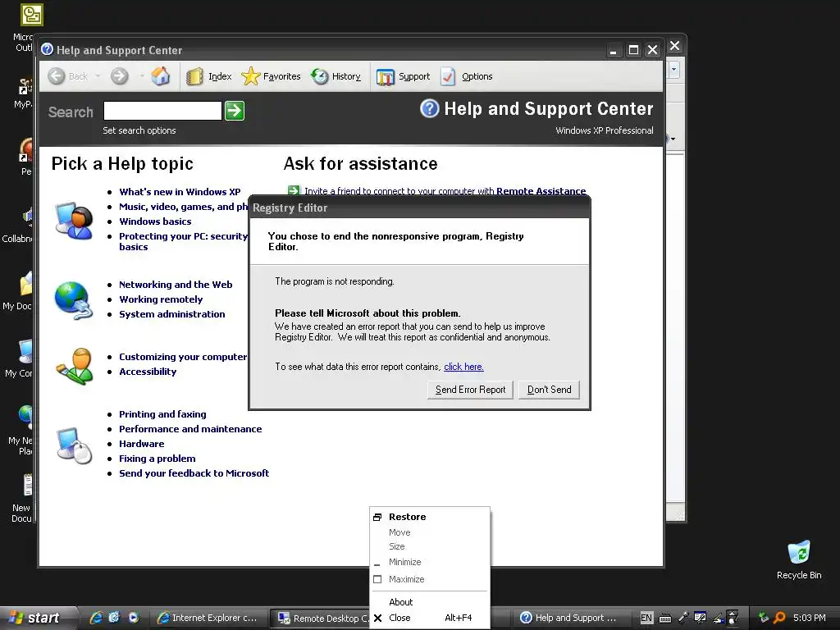Click the people-at-computer help topic icon
This screenshot has width=840, height=630.
coord(75,220)
